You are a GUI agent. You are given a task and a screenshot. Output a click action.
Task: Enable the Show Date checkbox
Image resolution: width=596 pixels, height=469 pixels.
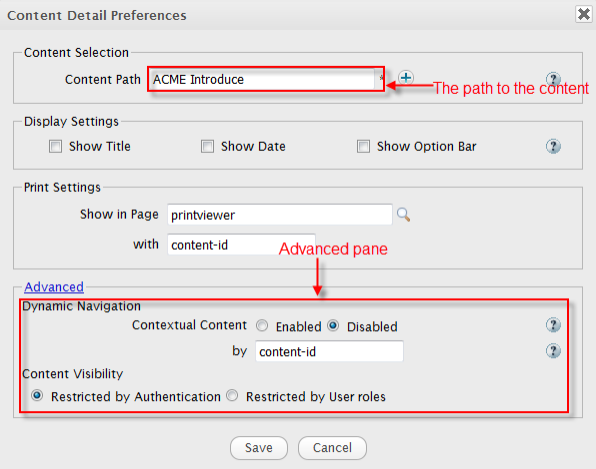tap(207, 146)
